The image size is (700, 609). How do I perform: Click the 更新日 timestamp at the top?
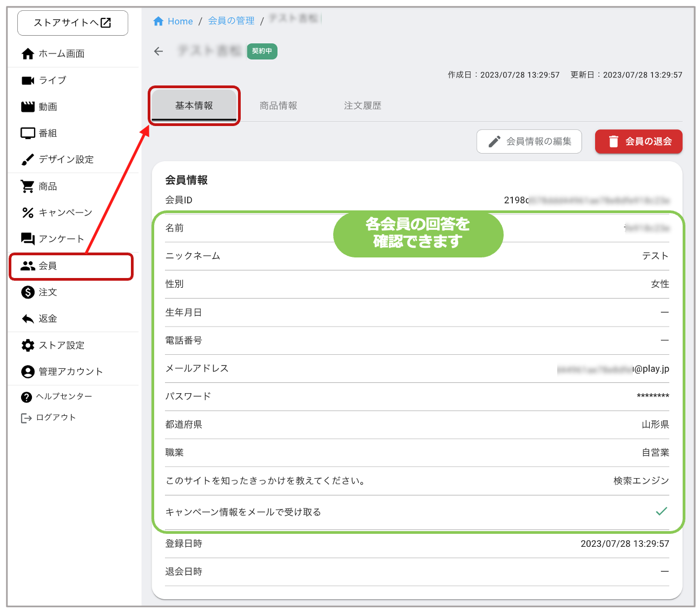(626, 75)
